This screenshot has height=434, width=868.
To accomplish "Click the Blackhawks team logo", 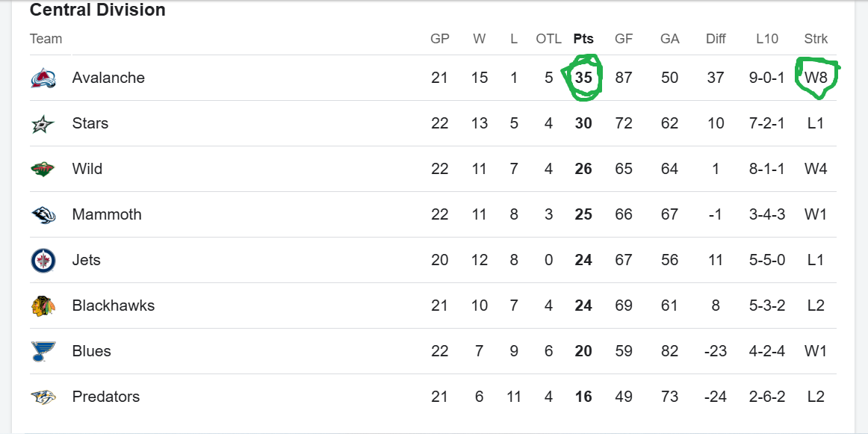I will pyautogui.click(x=43, y=306).
